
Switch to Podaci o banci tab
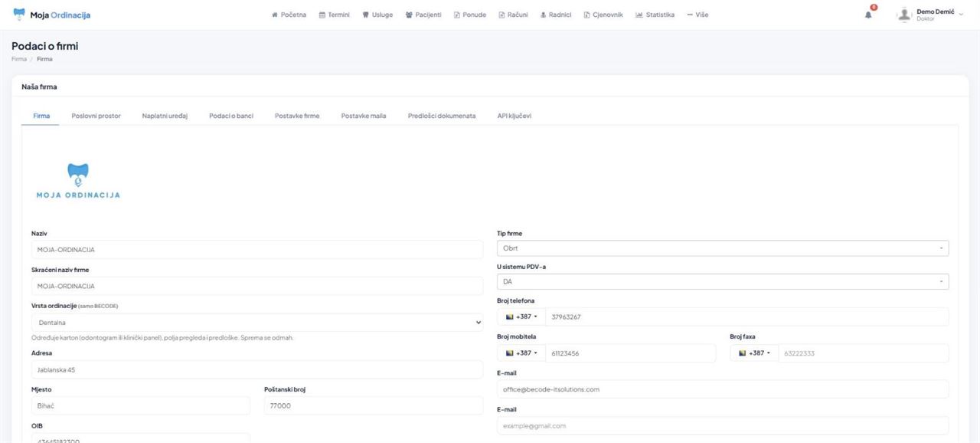click(231, 116)
